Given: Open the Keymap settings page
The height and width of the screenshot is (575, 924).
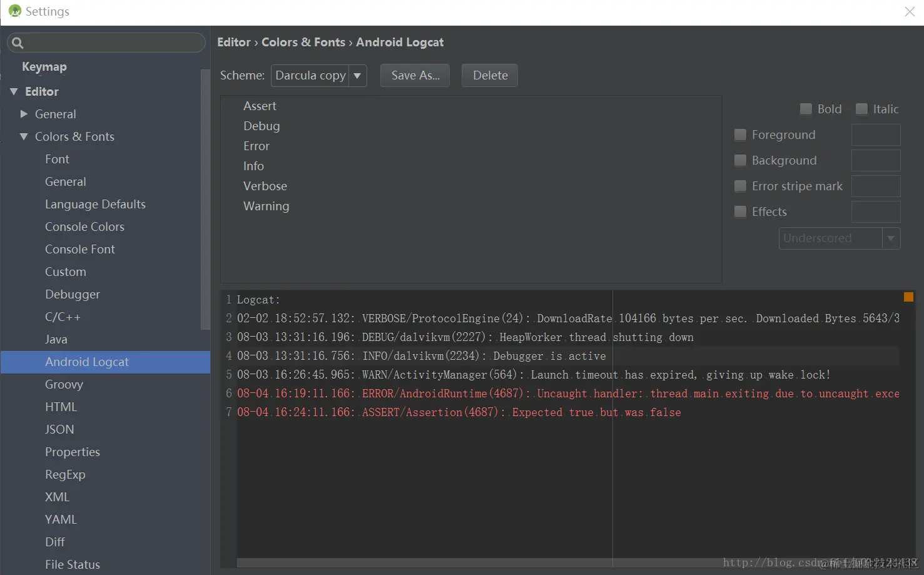Looking at the screenshot, I should pos(44,66).
